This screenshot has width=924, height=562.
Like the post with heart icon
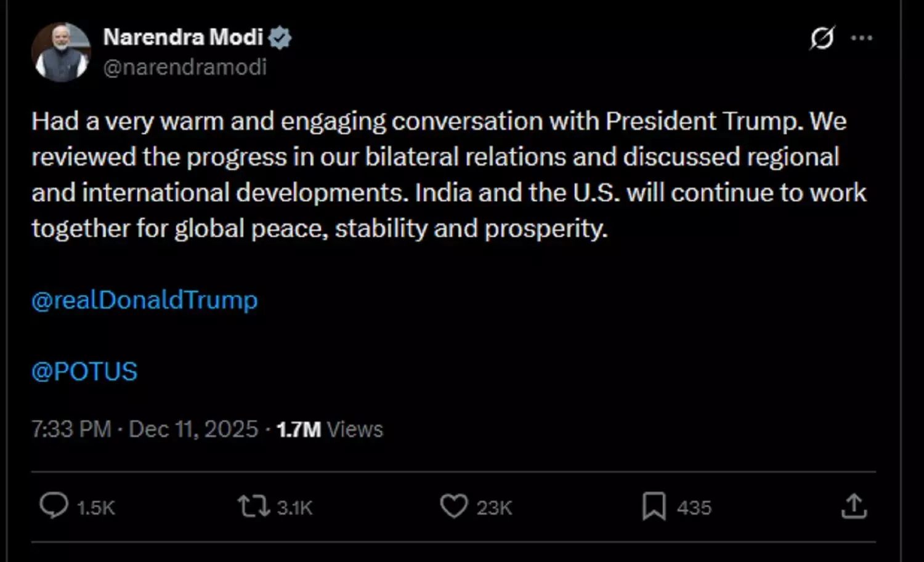(454, 507)
